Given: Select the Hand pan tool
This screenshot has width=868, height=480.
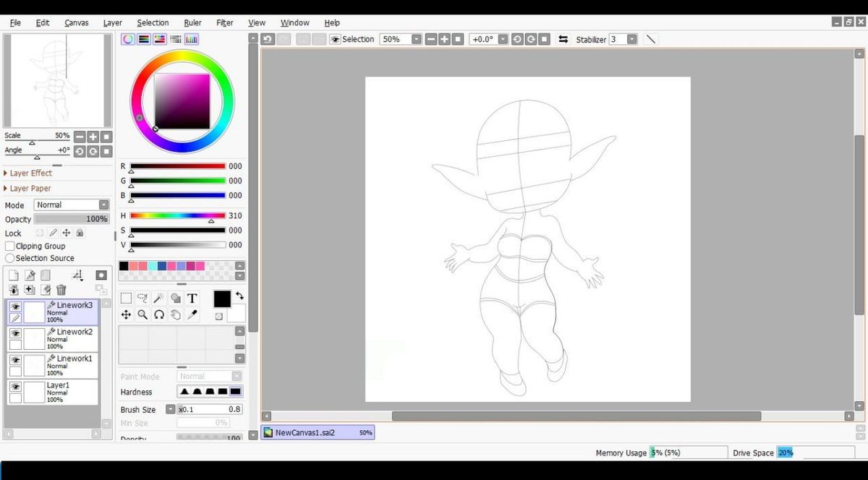Looking at the screenshot, I should coord(176,314).
